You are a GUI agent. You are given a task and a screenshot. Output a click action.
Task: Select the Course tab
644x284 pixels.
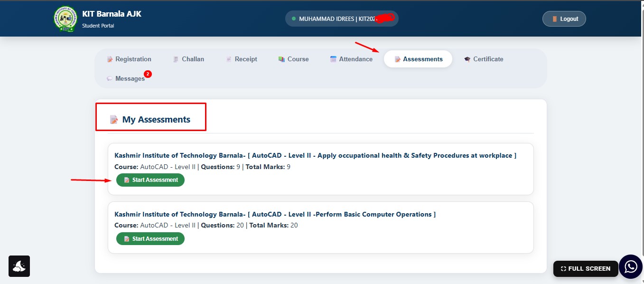pos(293,59)
